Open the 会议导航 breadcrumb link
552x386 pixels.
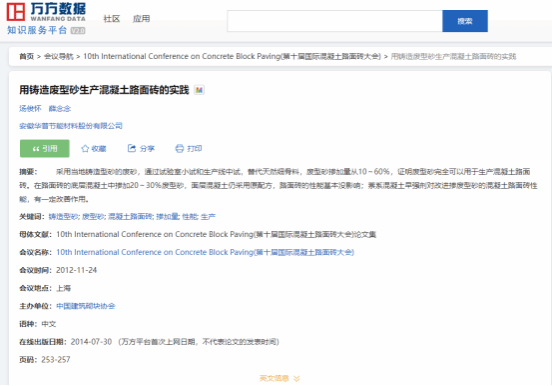coord(59,56)
